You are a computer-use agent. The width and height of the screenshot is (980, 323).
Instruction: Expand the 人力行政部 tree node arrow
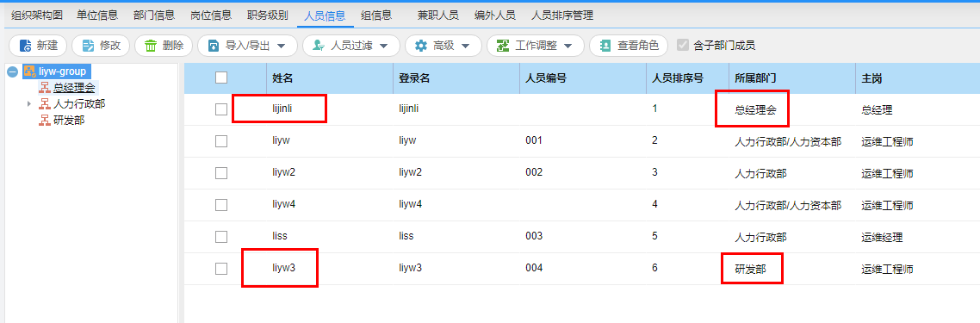click(x=29, y=103)
